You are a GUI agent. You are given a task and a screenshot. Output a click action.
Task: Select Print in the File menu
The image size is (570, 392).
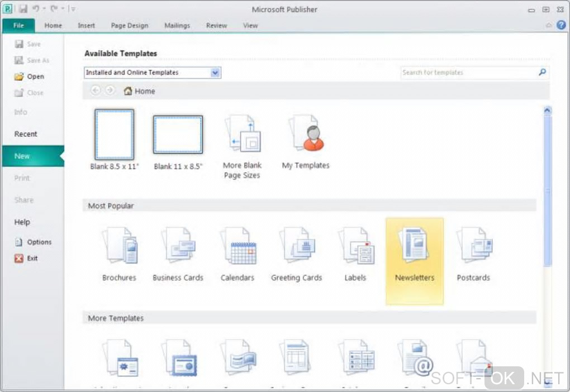pos(22,178)
